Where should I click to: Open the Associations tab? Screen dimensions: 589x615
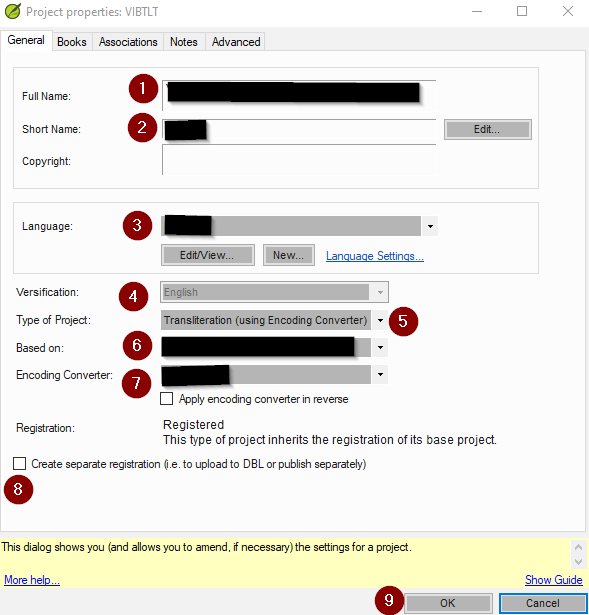(x=128, y=42)
